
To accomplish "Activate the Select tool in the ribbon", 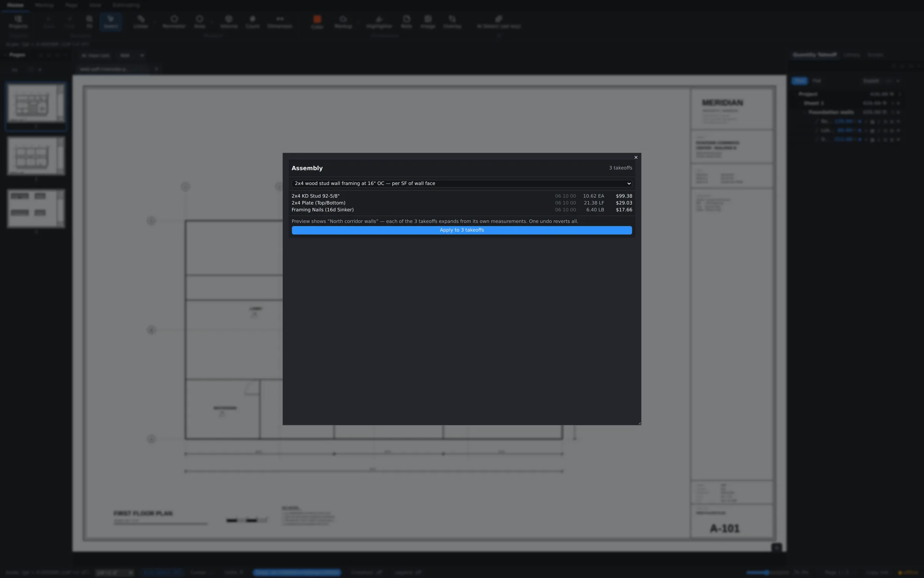I will [x=110, y=22].
